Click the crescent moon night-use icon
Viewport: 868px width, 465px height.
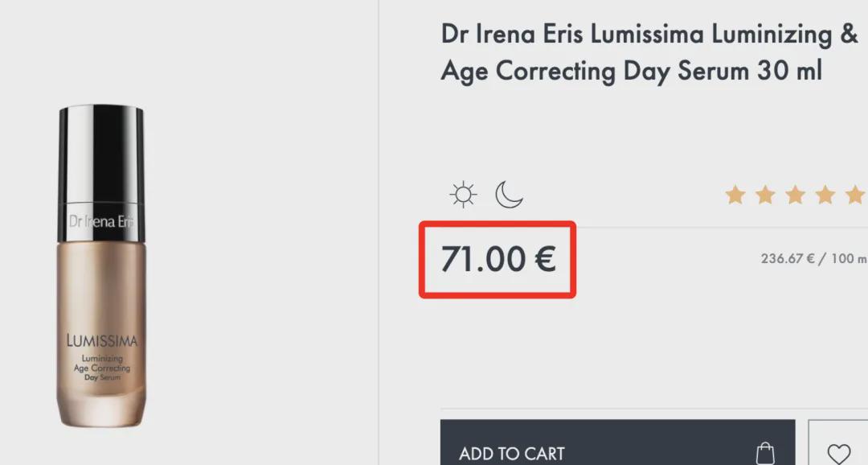[x=509, y=195]
